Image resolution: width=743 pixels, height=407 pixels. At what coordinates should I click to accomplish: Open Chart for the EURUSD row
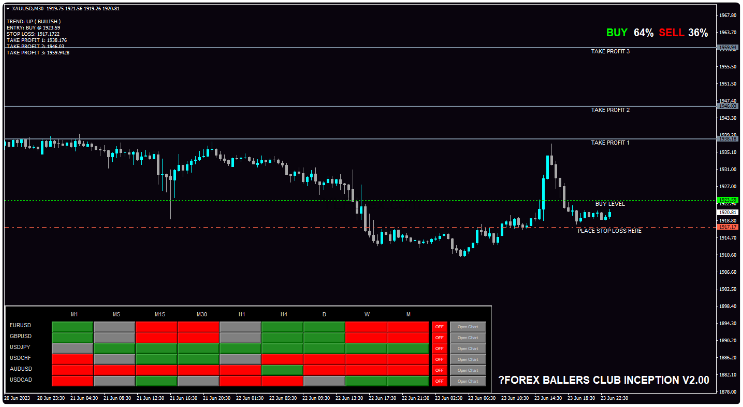point(468,326)
